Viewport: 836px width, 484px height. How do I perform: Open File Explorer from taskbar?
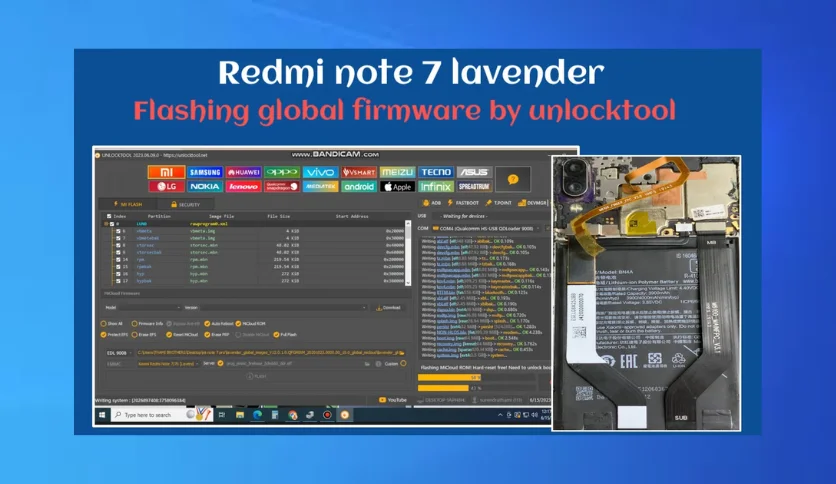pos(240,415)
